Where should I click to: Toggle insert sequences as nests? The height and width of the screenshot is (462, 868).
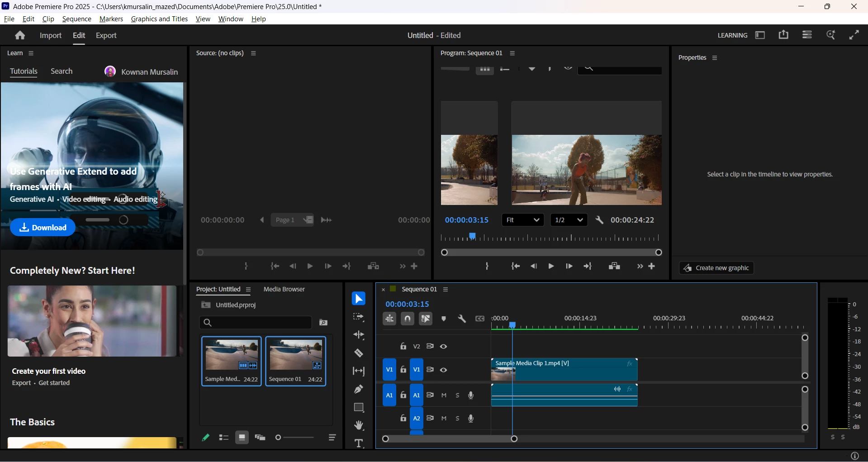coord(389,319)
